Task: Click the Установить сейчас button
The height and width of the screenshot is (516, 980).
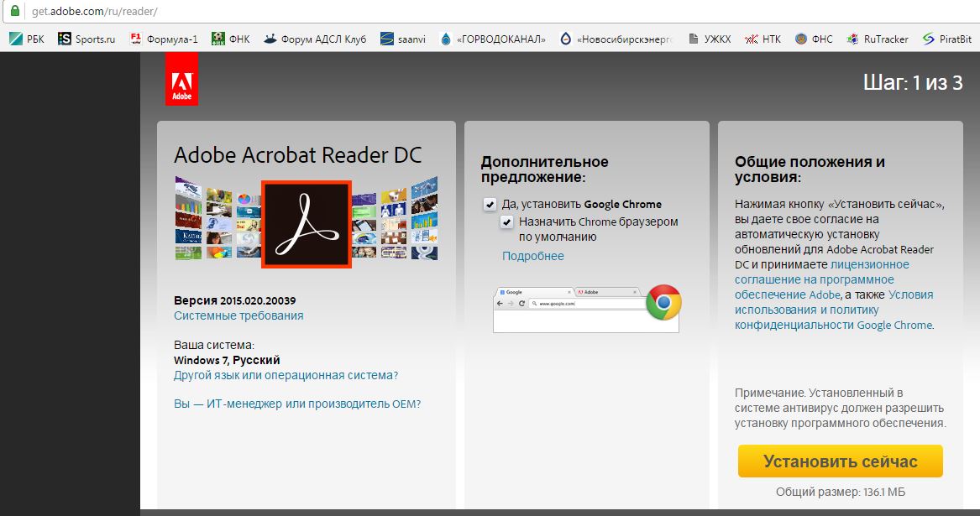Action: [x=840, y=461]
